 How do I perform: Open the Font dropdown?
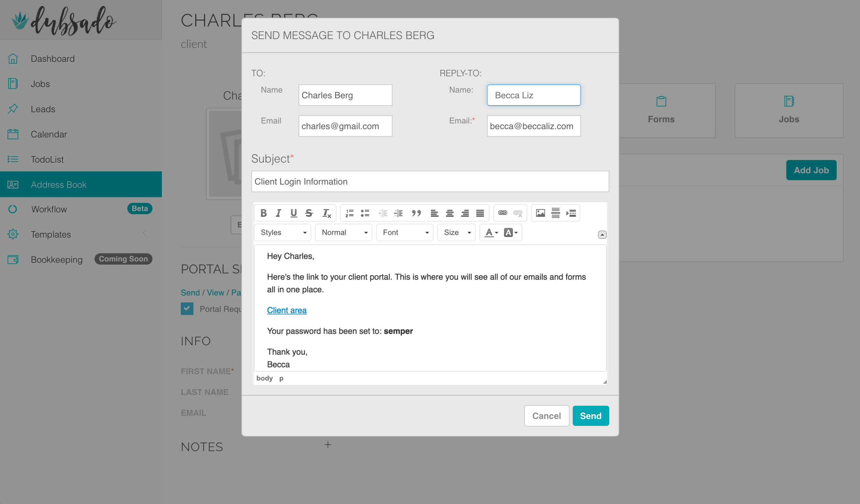point(405,233)
